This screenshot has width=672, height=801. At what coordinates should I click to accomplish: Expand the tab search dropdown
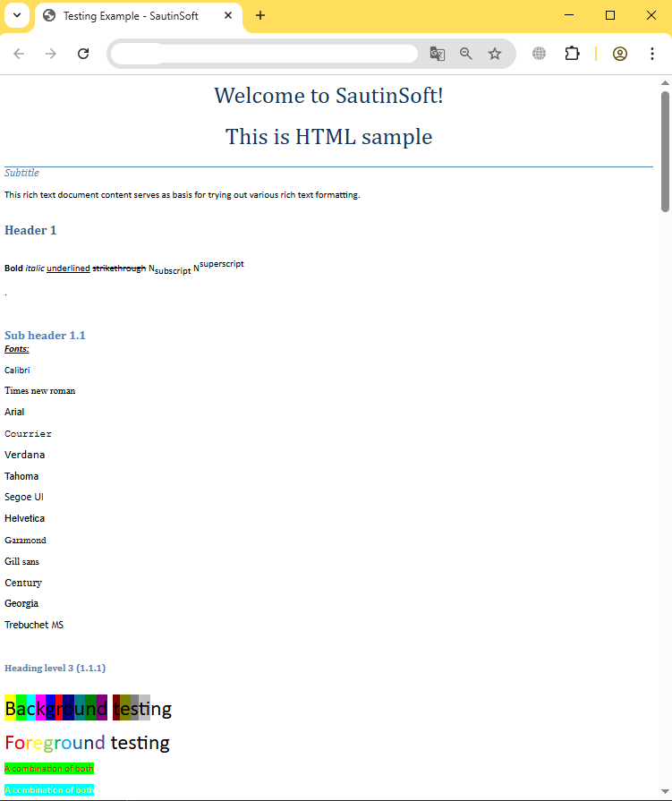(17, 15)
